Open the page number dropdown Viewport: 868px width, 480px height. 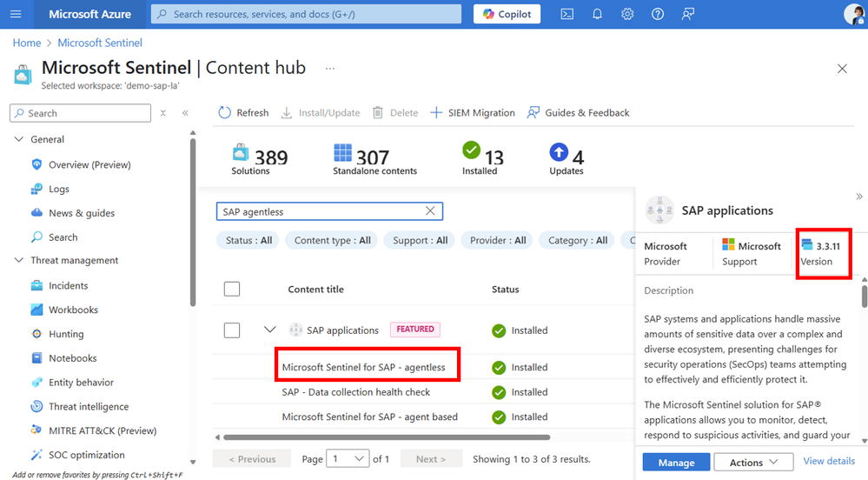[348, 459]
